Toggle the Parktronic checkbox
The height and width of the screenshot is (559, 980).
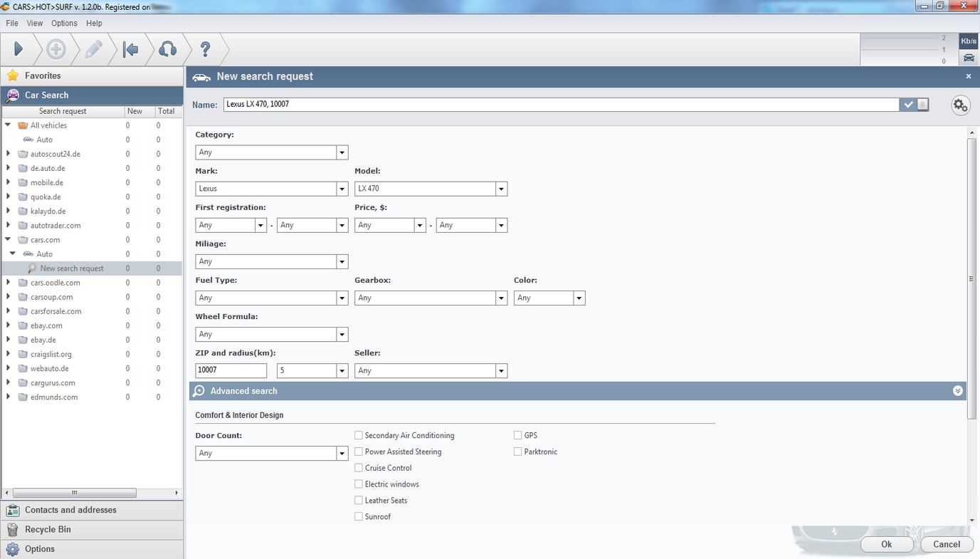click(518, 451)
